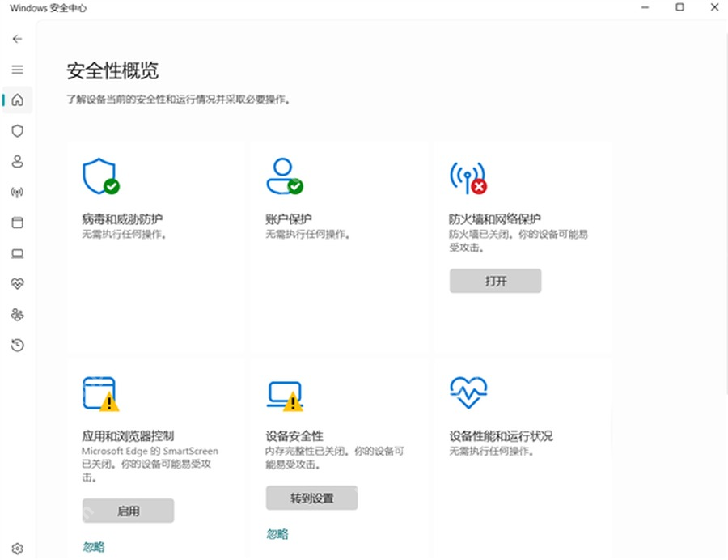
Task: Click the laptop icon with yellow warning
Action: pyautogui.click(x=285, y=396)
